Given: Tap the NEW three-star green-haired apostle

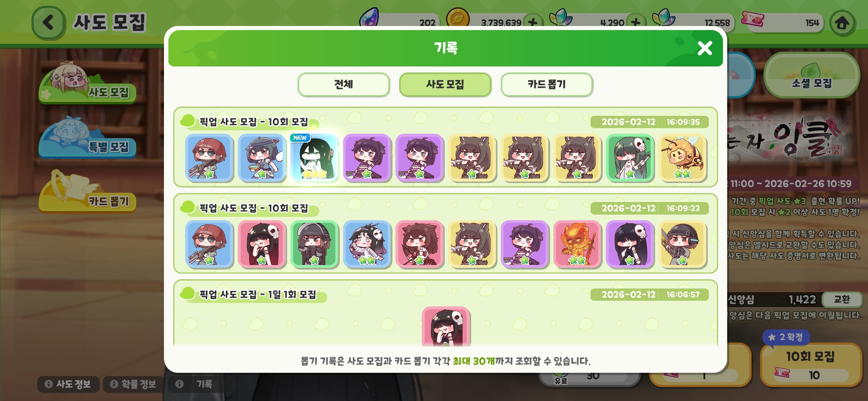Looking at the screenshot, I should (x=315, y=158).
